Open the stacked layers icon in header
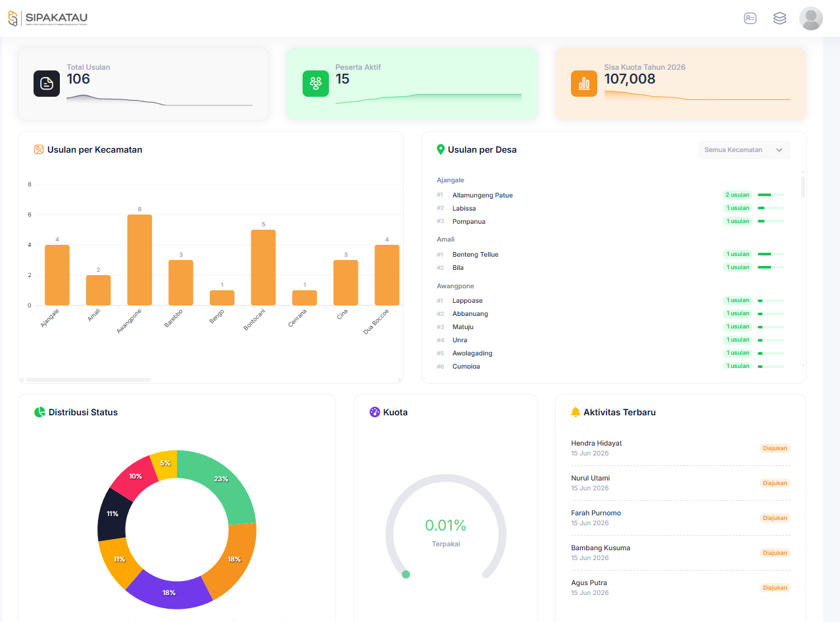The width and height of the screenshot is (840, 622). click(x=779, y=18)
